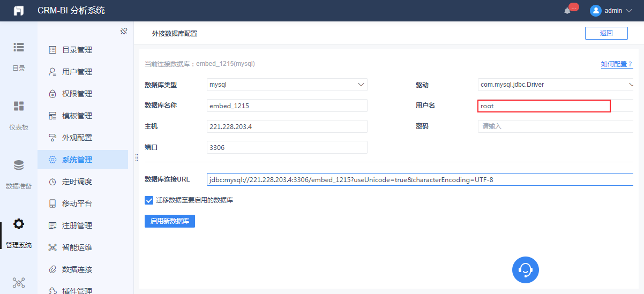Pin the side menu with pushpin icon
644x294 pixels.
point(124,31)
